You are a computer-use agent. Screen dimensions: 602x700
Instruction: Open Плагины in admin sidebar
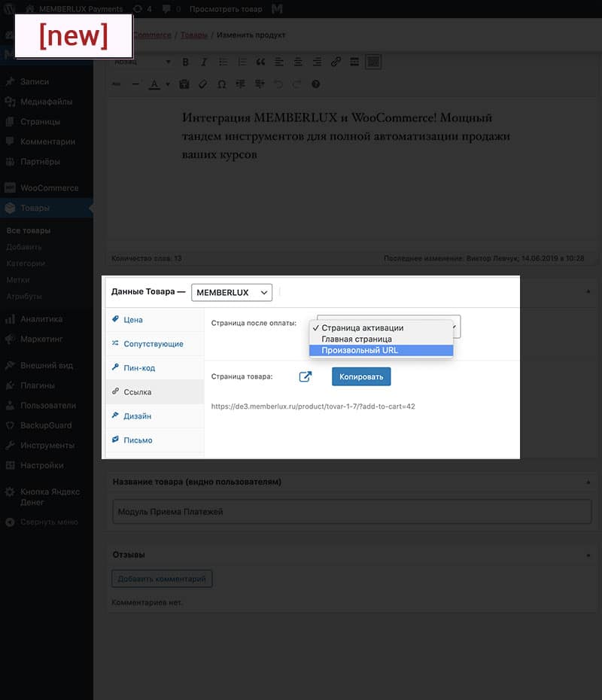38,385
